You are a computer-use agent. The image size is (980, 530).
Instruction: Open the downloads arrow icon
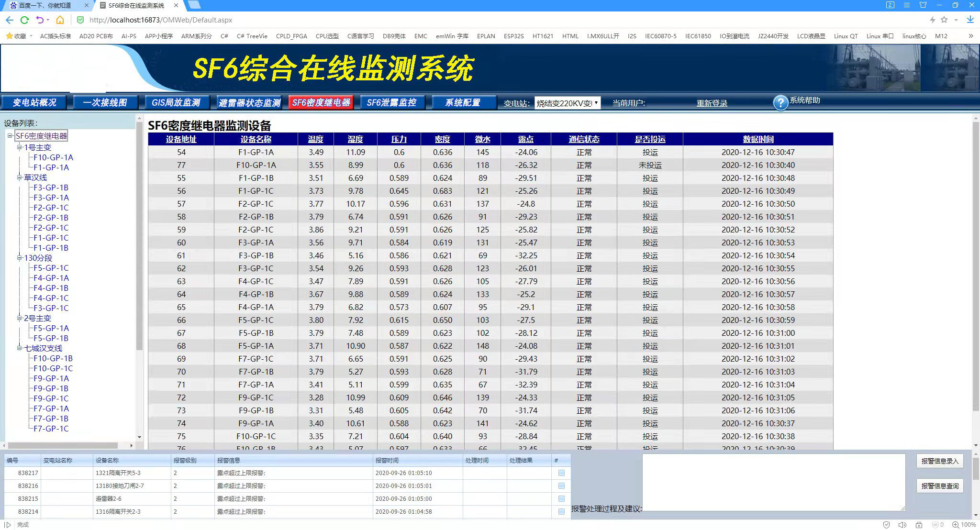(x=970, y=20)
